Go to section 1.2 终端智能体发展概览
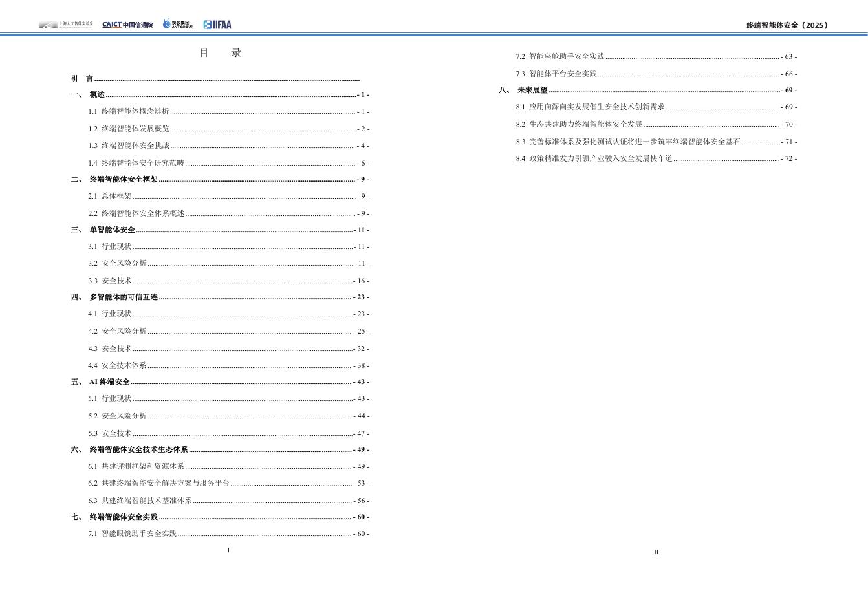Image resolution: width=868 pixels, height=593 pixels. click(229, 129)
